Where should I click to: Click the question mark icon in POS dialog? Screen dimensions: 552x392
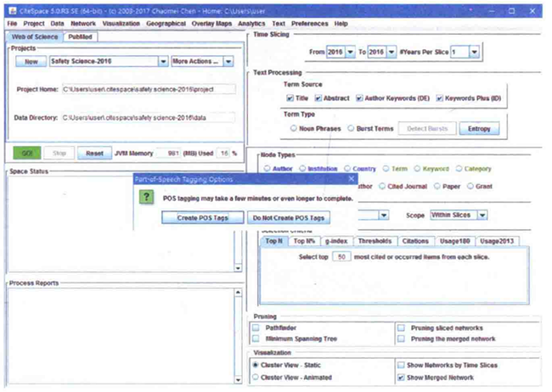(x=148, y=199)
